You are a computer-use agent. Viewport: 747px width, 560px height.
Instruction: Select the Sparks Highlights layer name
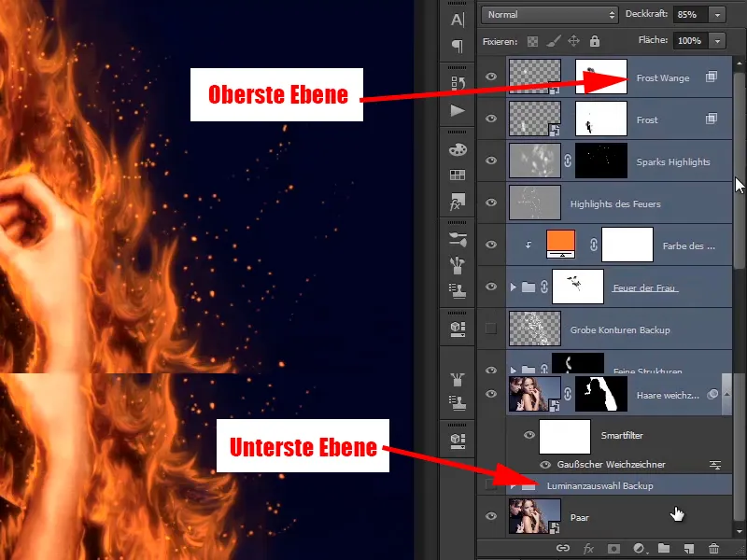click(x=673, y=162)
